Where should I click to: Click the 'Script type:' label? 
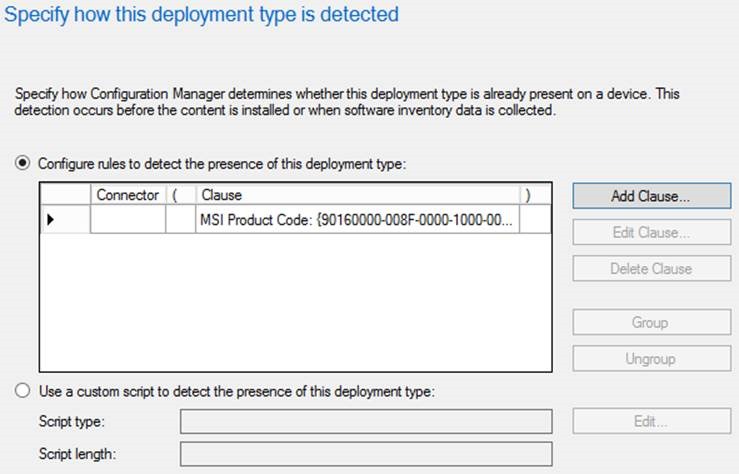[72, 421]
